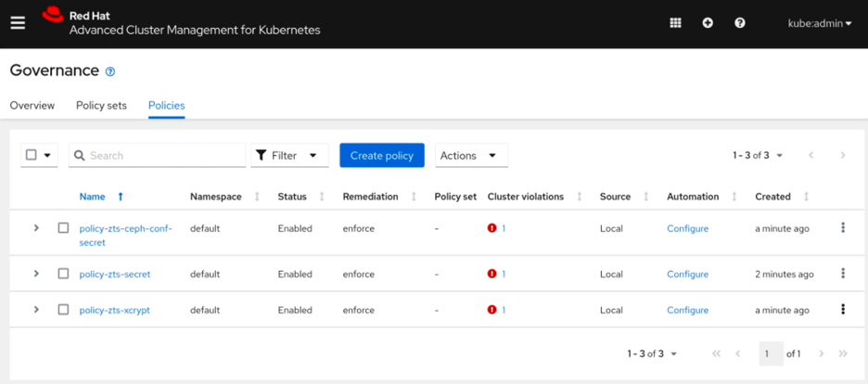Image resolution: width=868 pixels, height=384 pixels.
Task: Switch to the Policy sets tab
Action: [101, 106]
